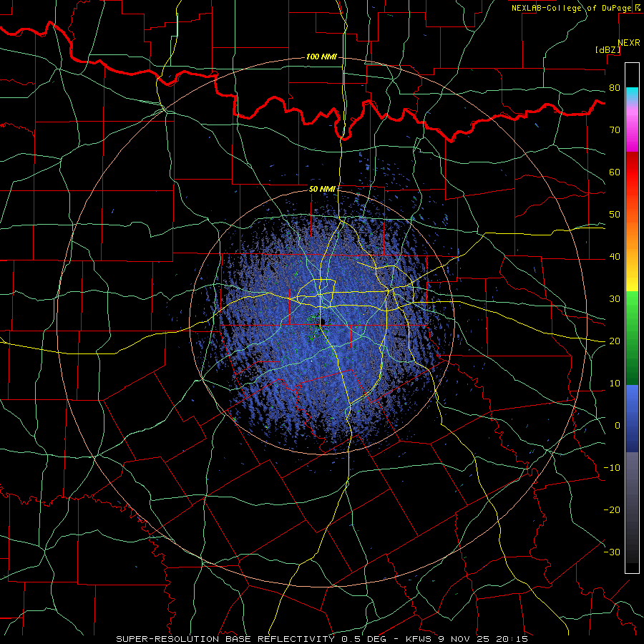Screen dimensions: 644x644
Task: Click the 60 dBZ scale value
Action: 615,172
